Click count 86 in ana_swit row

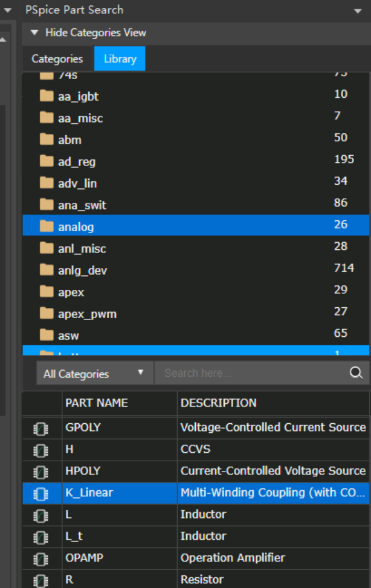tap(341, 202)
